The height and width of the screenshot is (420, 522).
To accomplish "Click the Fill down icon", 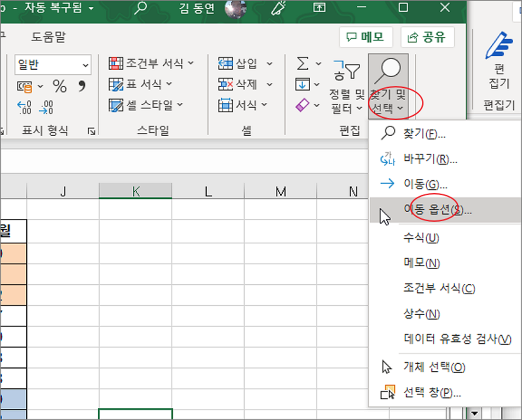I will [303, 84].
